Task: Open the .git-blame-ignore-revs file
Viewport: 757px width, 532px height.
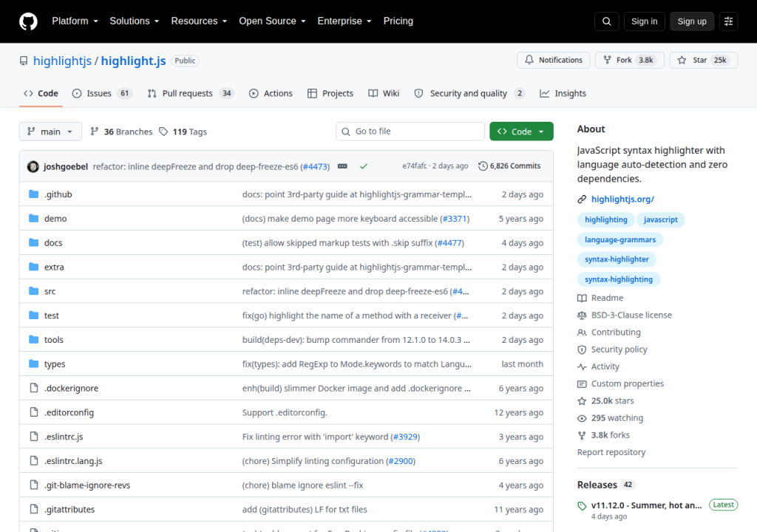Action: 87,485
